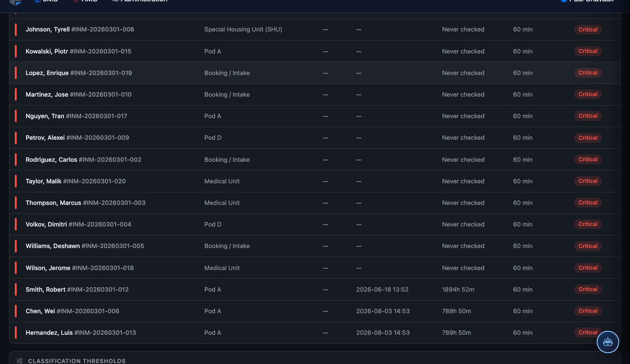630x364 pixels.
Task: Click the Classification Thresholds sliders icon
Action: coord(19,361)
